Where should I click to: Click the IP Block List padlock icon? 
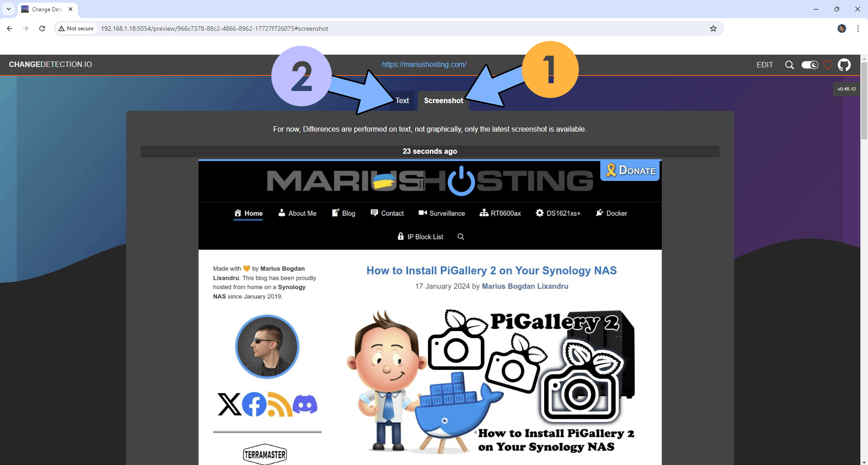(x=400, y=236)
